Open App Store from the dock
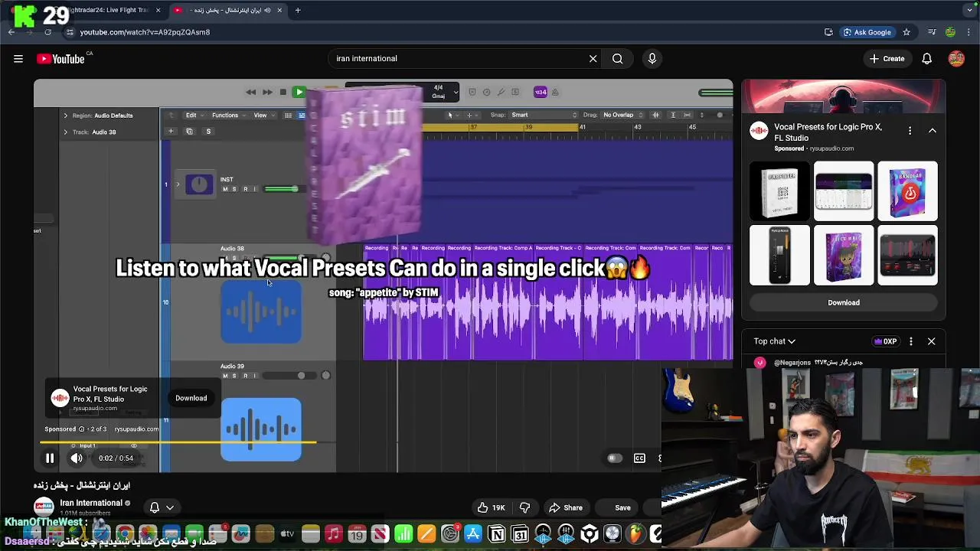Screen dimensions: 980x551 [x=473, y=534]
